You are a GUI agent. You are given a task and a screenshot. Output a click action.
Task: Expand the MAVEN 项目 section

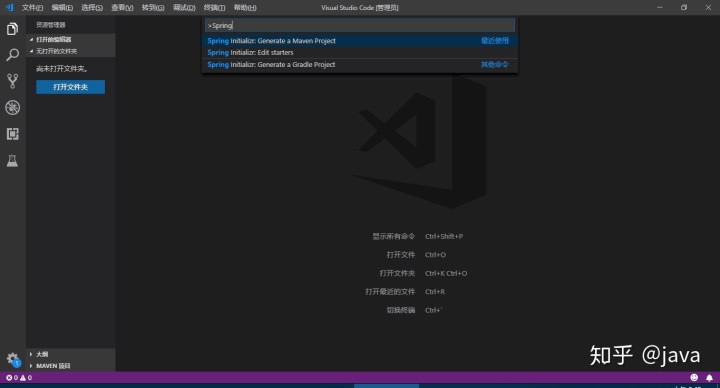(x=70, y=366)
